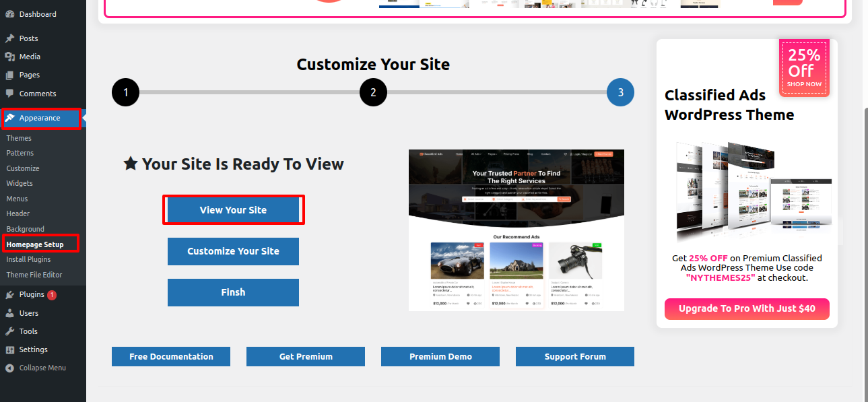This screenshot has width=868, height=402.
Task: Select Header under Appearance
Action: pos(18,213)
